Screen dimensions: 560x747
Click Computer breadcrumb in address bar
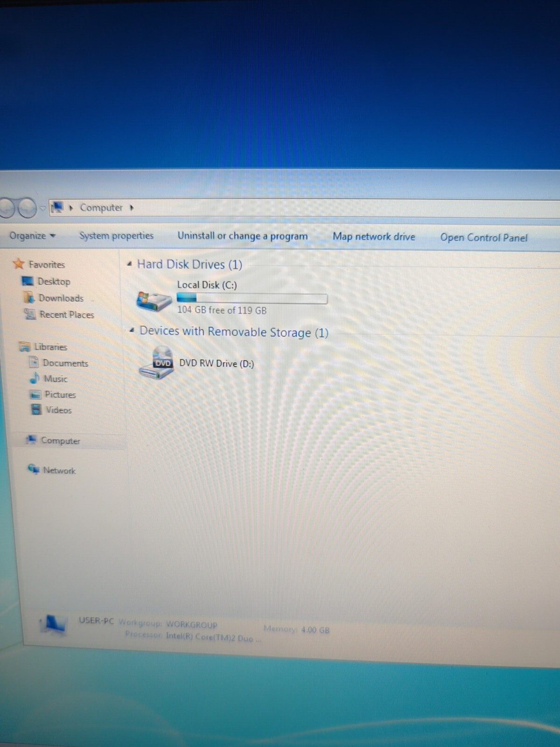[x=101, y=208]
